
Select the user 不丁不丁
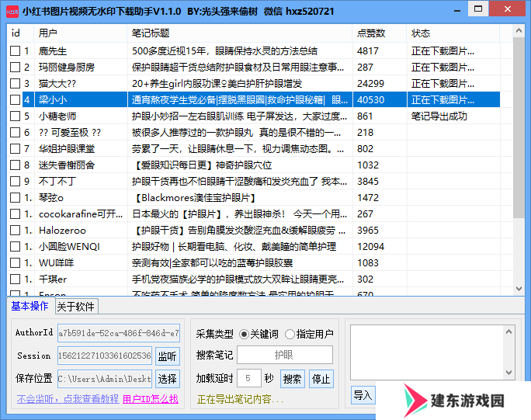[x=57, y=181]
